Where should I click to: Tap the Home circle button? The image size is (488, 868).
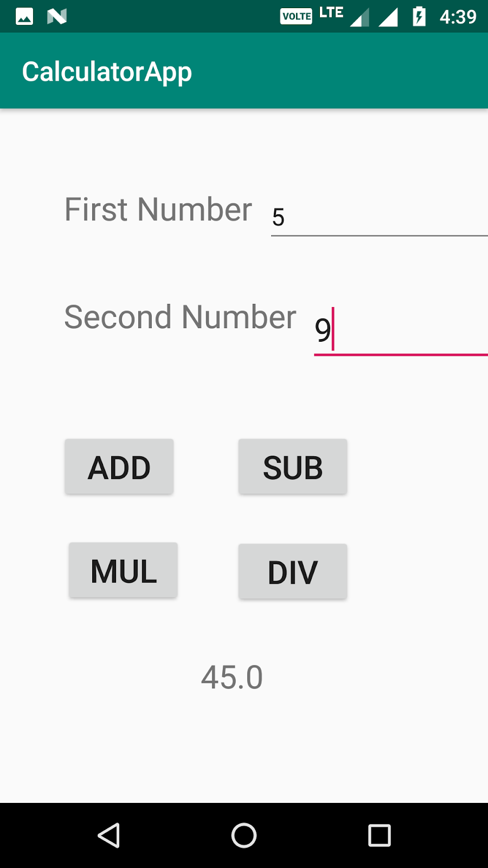pyautogui.click(x=244, y=835)
